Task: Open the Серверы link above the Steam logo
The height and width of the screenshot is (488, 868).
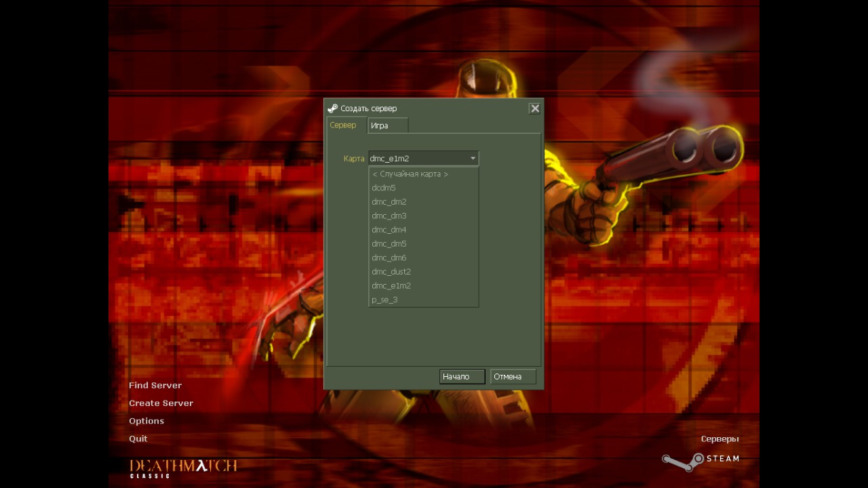Action: click(720, 439)
